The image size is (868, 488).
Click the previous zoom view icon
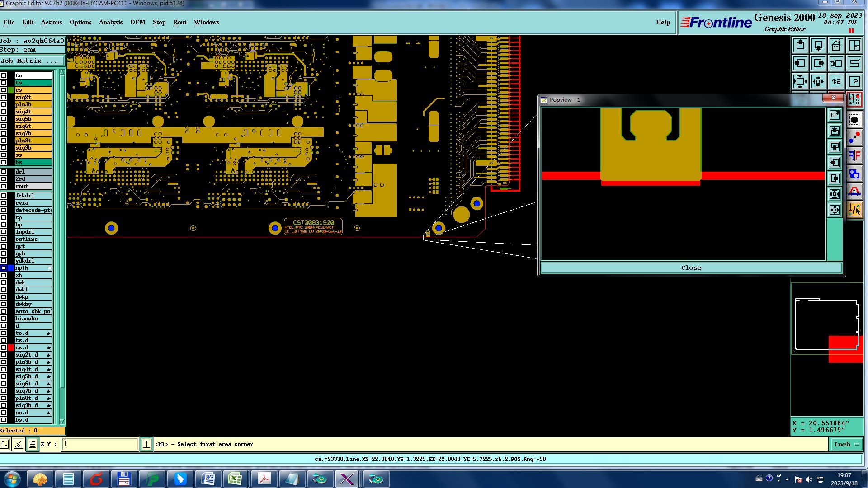tap(836, 64)
